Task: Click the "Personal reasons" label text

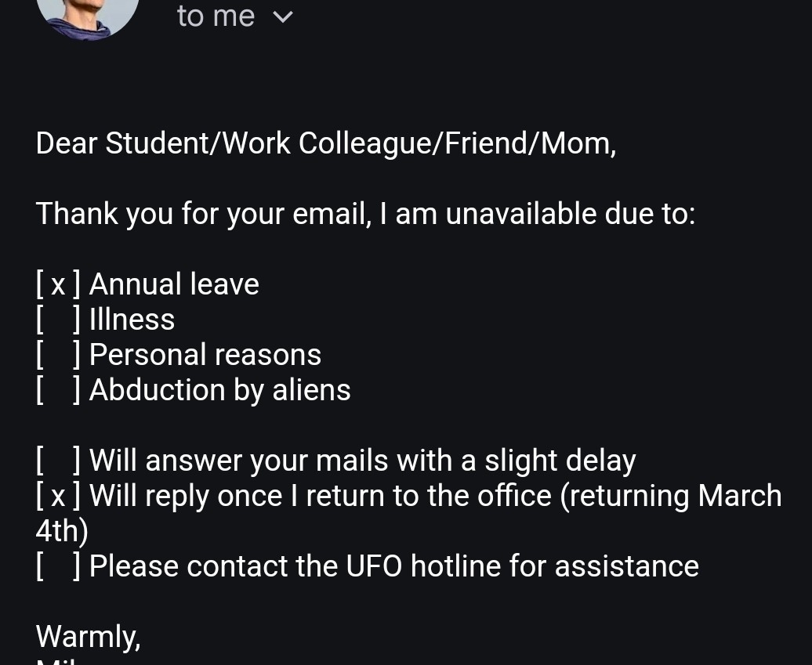Action: 205,355
